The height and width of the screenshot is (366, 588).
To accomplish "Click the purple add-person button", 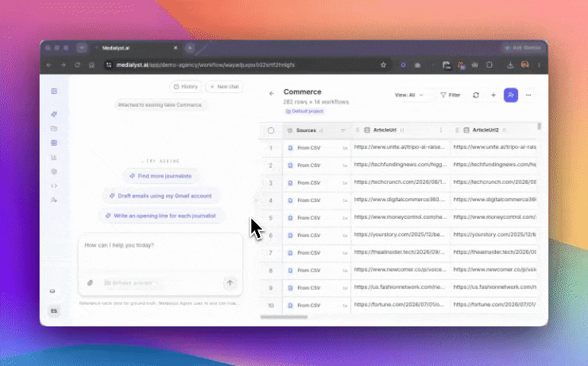I will 511,95.
